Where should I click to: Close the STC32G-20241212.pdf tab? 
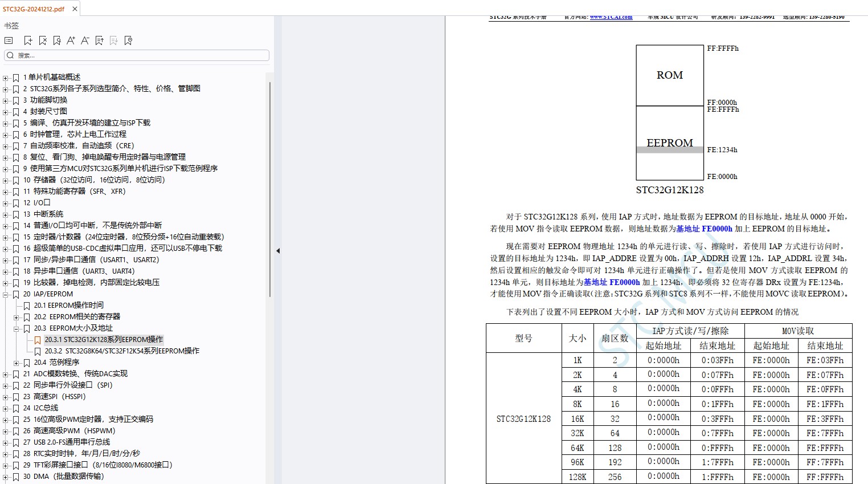(x=75, y=9)
